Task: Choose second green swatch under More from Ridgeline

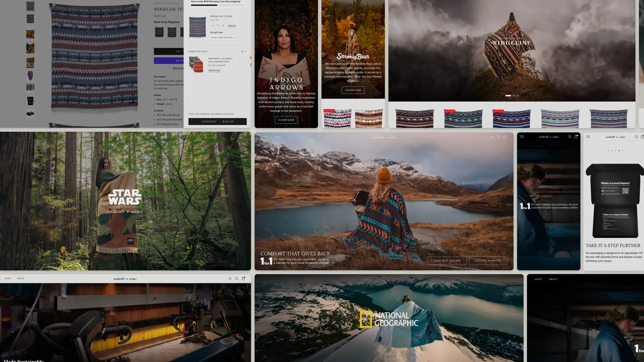Action: pyautogui.click(x=172, y=32)
